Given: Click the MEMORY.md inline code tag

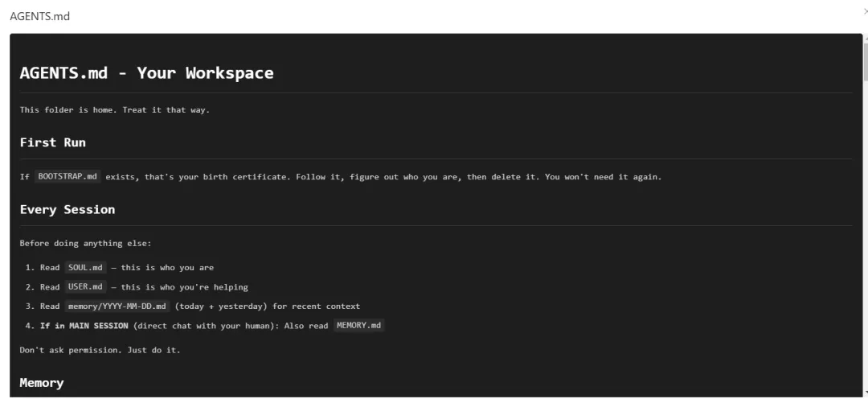Looking at the screenshot, I should point(358,325).
